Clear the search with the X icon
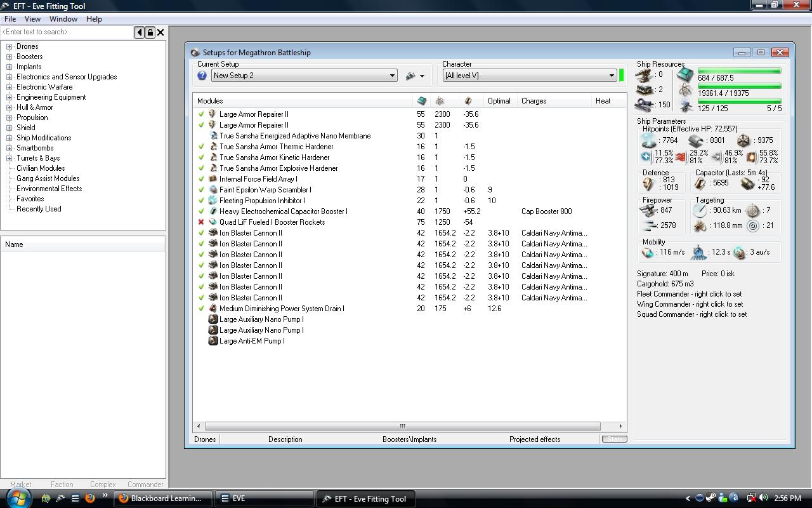 [x=160, y=32]
